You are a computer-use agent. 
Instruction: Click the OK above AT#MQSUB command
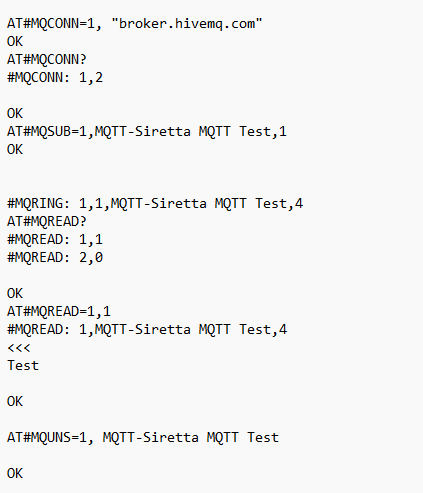tap(15, 114)
